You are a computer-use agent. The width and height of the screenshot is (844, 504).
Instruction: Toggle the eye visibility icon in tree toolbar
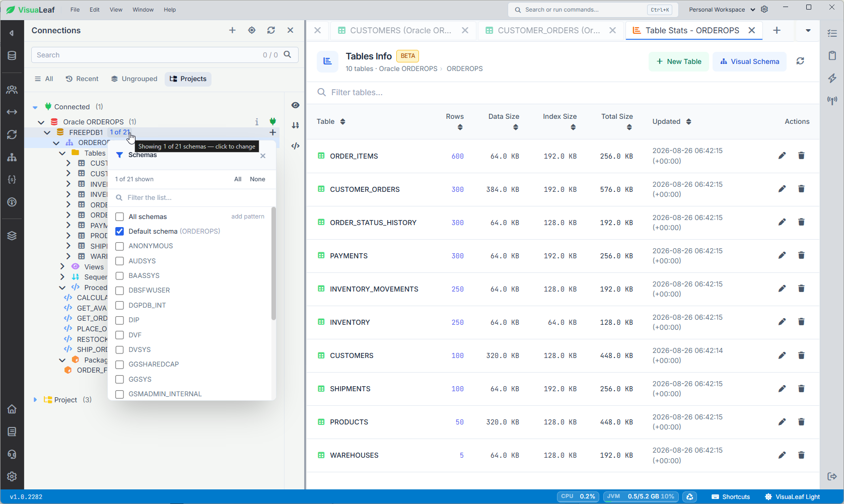click(295, 105)
